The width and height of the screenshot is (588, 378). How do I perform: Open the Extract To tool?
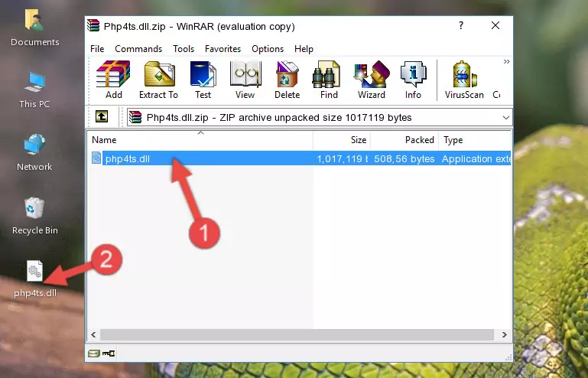158,80
